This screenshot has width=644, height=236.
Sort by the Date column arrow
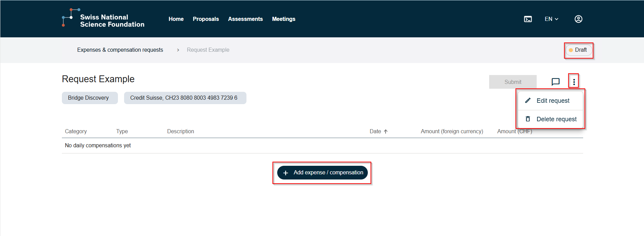[x=386, y=132]
